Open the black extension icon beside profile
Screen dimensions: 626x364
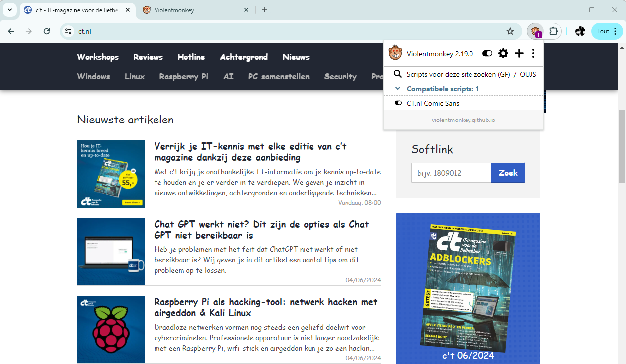pyautogui.click(x=580, y=31)
